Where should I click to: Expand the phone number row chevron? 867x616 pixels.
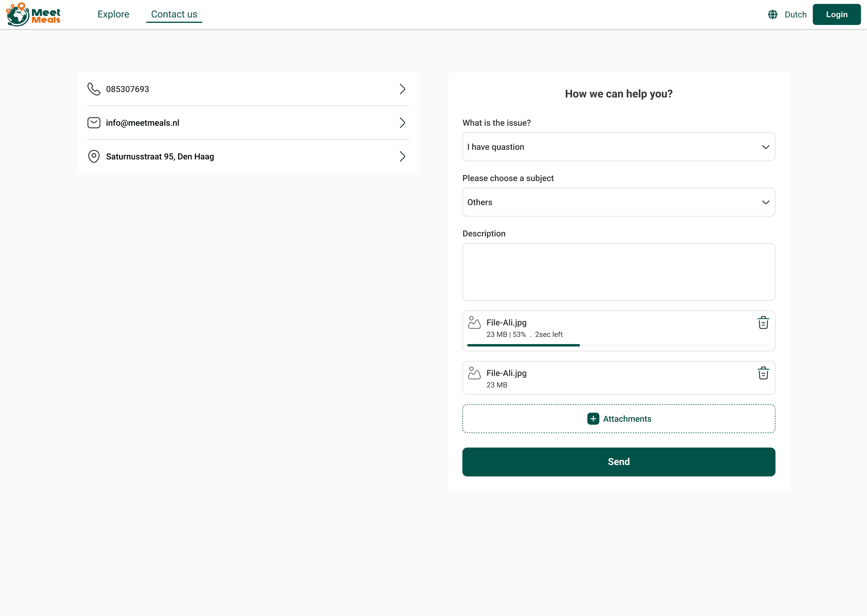click(402, 89)
